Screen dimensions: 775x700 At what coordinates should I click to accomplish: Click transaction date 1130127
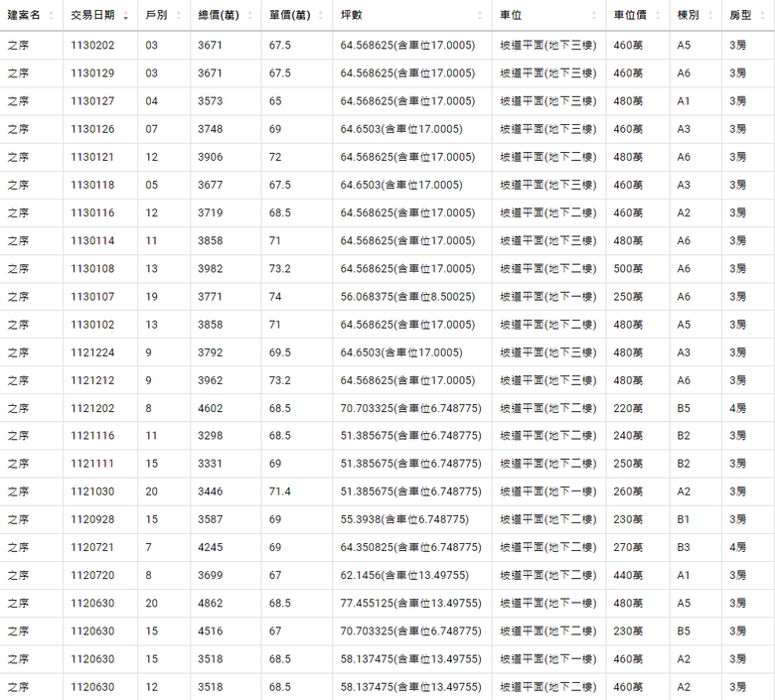coord(92,101)
